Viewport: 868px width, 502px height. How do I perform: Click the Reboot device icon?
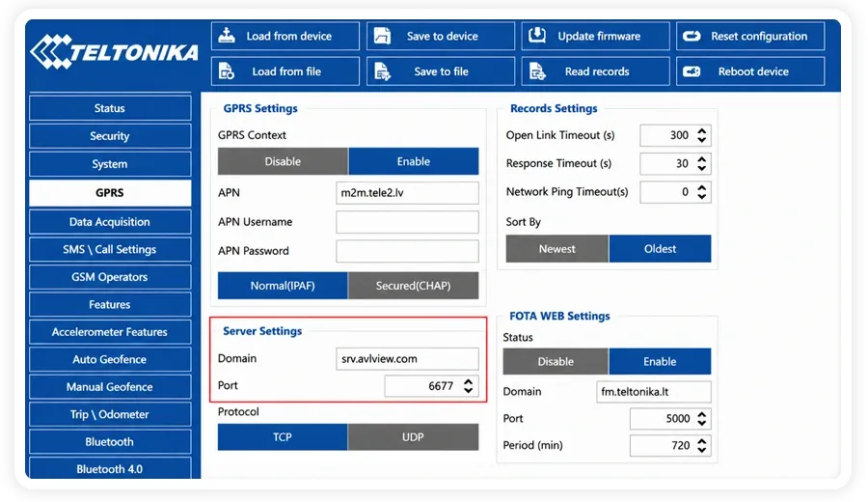coord(692,71)
